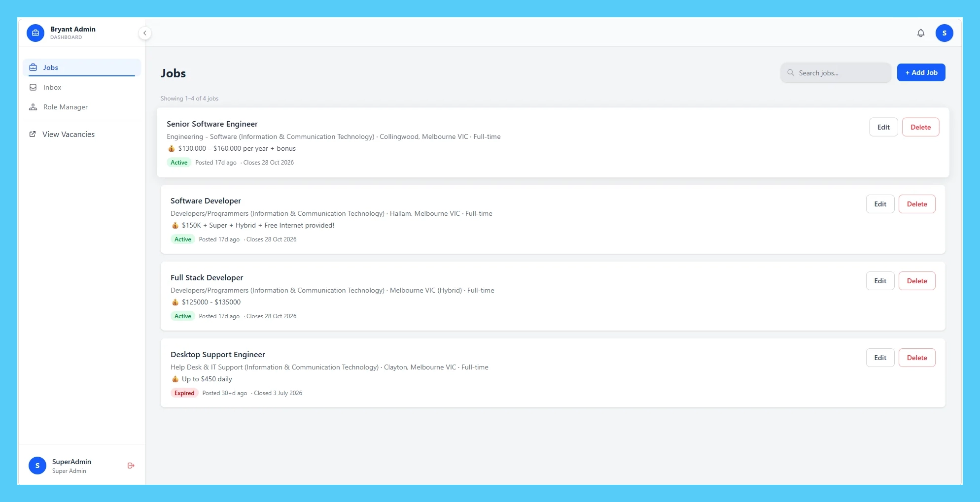The image size is (980, 502).
Task: Edit the Software Developer job
Action: [880, 204]
